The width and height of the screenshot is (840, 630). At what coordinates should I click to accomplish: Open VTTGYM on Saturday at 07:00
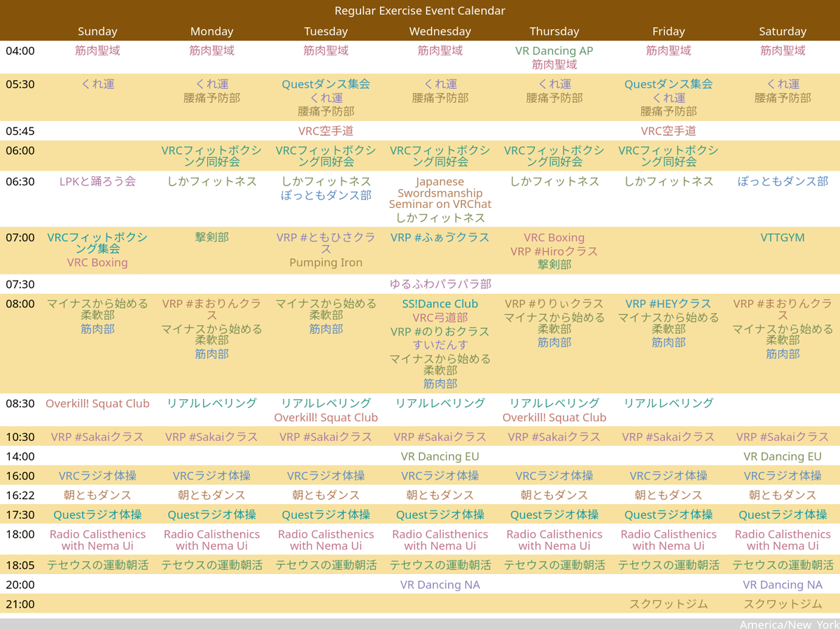coord(783,237)
